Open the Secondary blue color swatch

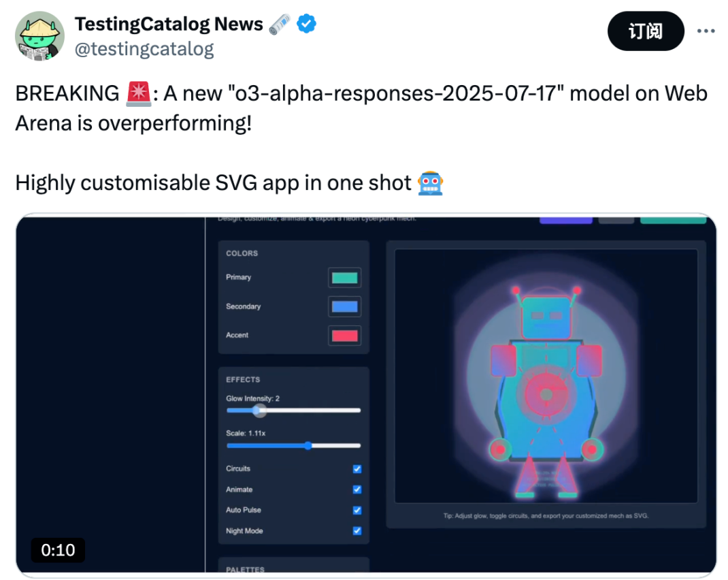(344, 307)
